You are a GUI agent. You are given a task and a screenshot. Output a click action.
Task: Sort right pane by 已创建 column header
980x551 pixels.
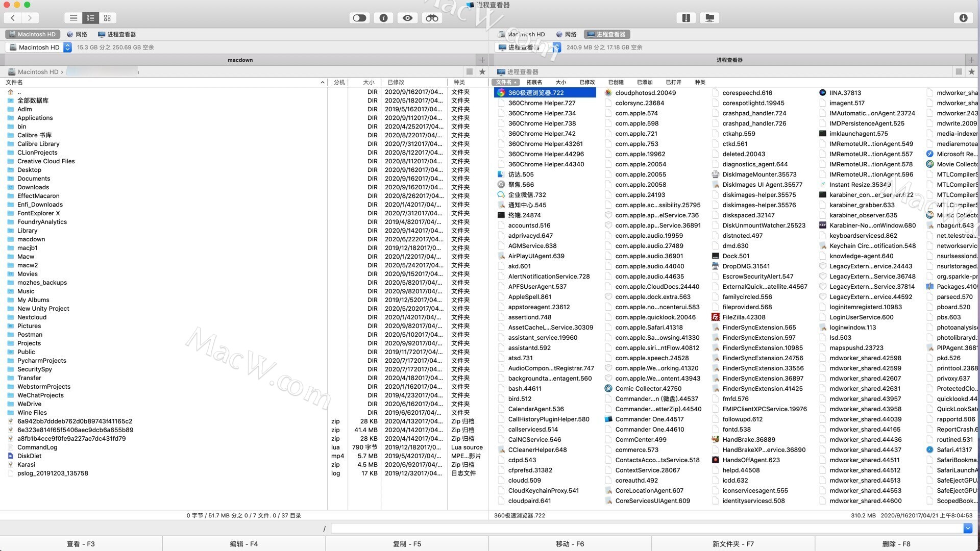click(x=616, y=82)
